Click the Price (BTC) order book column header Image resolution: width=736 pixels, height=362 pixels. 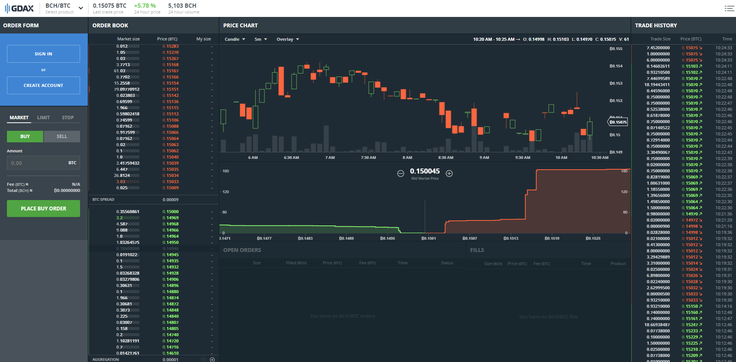tap(167, 39)
